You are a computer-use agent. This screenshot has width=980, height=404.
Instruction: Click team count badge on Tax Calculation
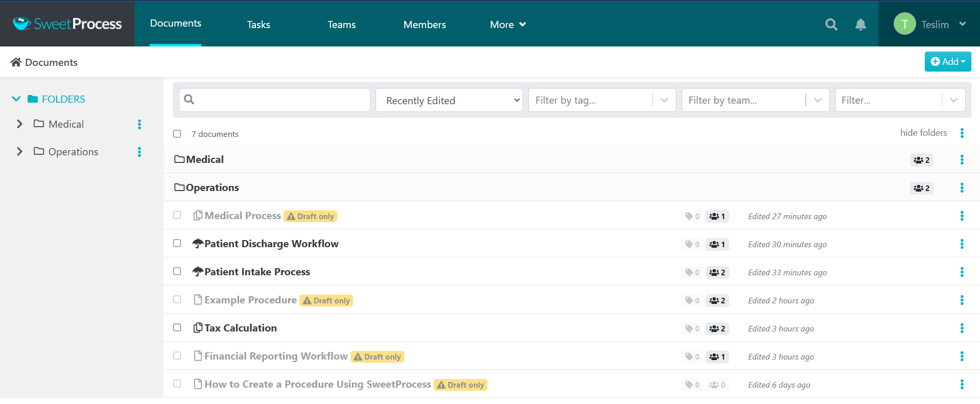(x=717, y=328)
